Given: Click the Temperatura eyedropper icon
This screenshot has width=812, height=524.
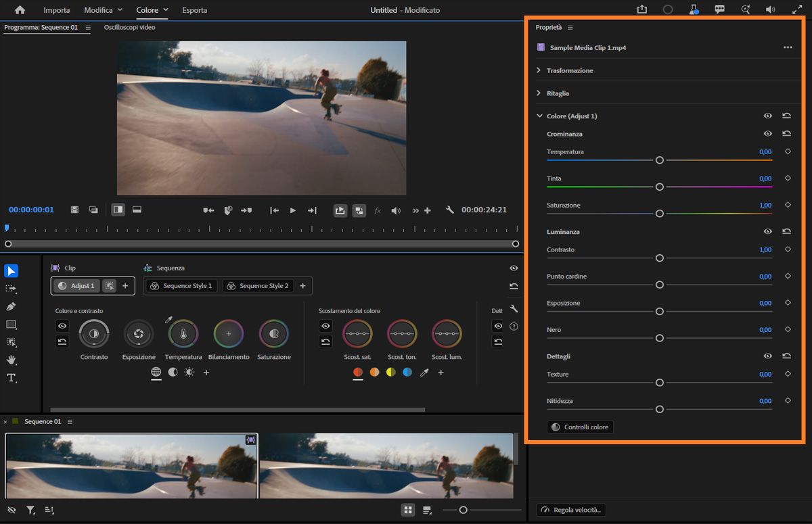Looking at the screenshot, I should (x=169, y=319).
